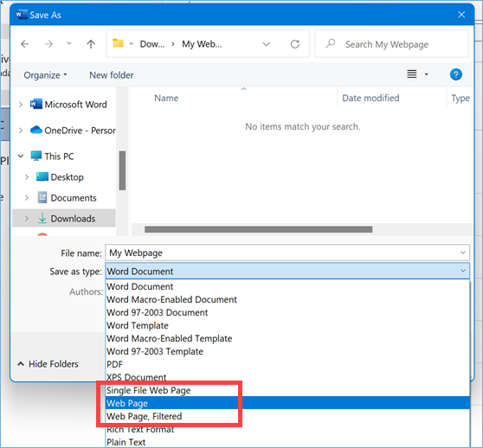
Task: Refresh the current folder view
Action: (x=295, y=44)
